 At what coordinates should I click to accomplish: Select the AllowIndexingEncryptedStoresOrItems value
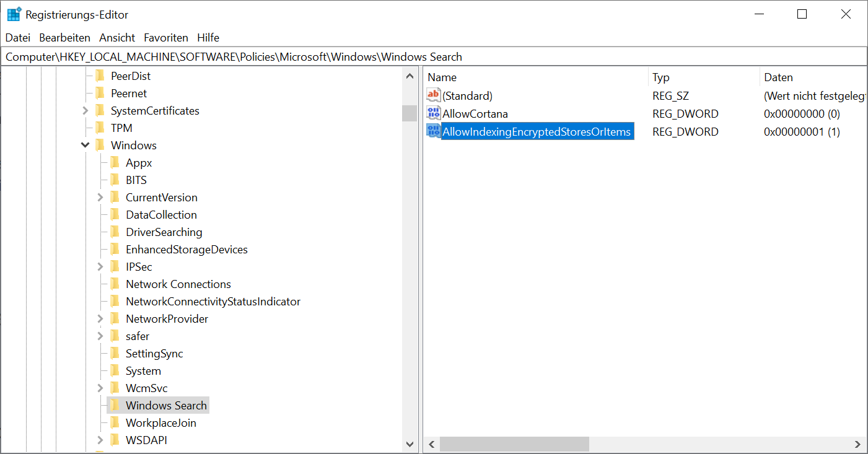pos(537,132)
